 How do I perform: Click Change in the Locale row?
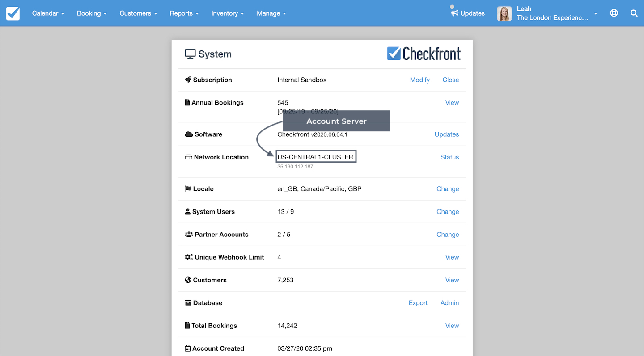point(448,188)
